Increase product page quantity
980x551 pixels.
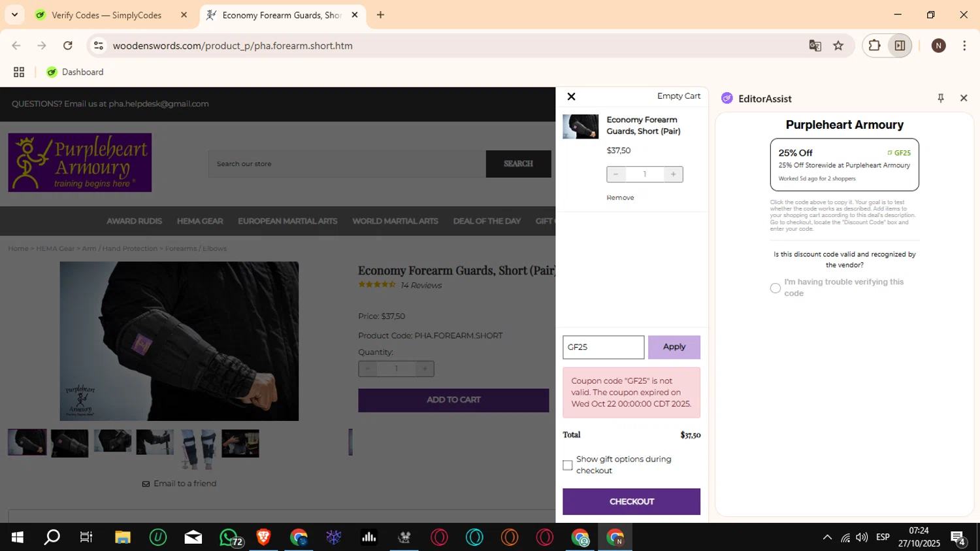tap(425, 369)
